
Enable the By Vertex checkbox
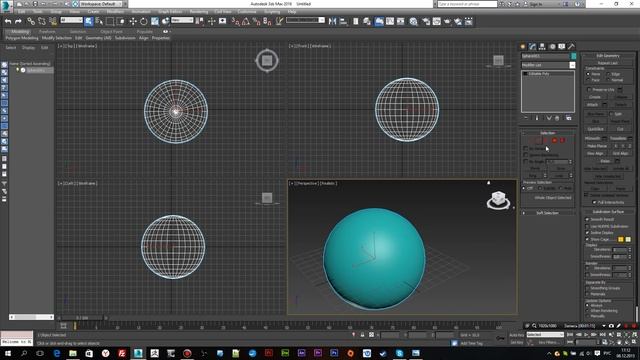(x=526, y=149)
